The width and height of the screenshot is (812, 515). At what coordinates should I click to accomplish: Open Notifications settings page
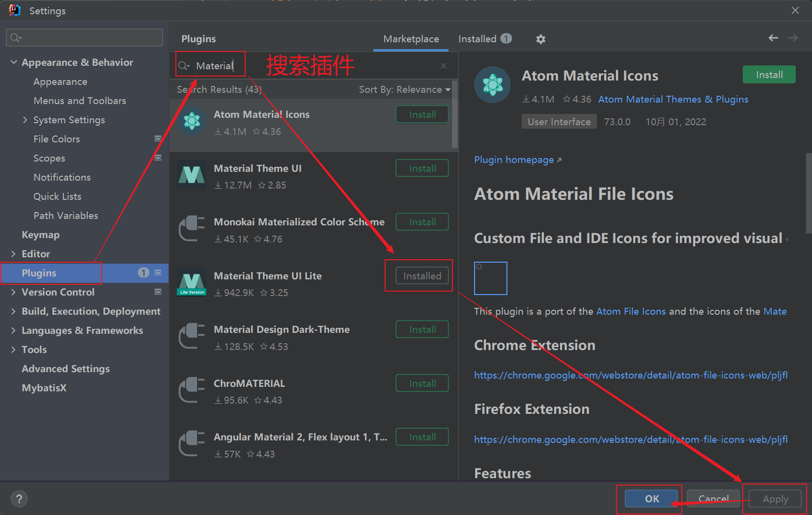62,177
